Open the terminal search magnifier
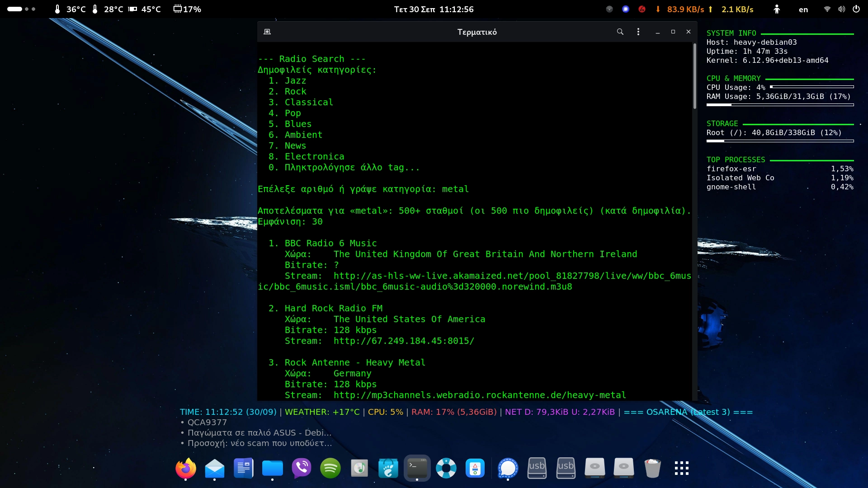 click(620, 32)
